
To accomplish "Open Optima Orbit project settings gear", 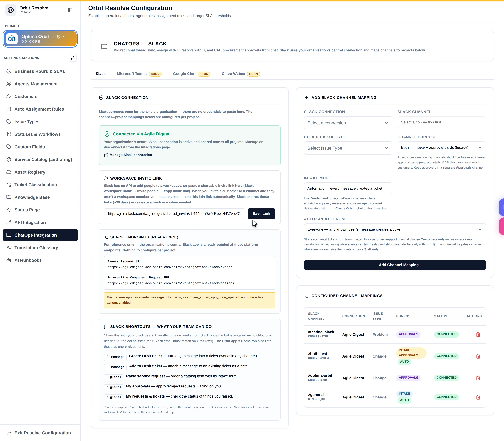I will (x=59, y=37).
